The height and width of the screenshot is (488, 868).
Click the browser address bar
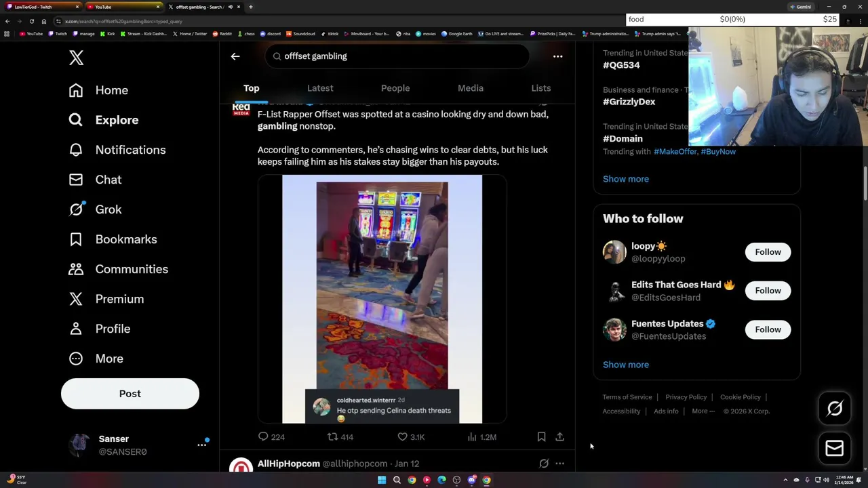pos(339,21)
